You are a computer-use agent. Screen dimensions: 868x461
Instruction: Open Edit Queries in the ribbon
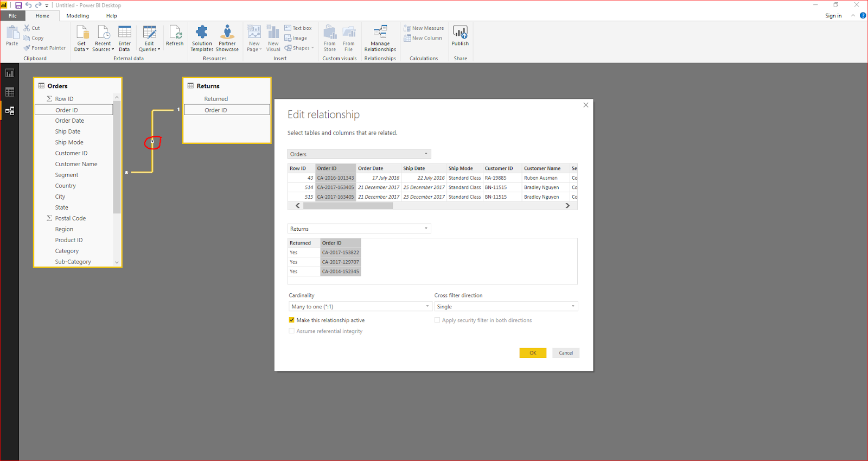point(149,34)
